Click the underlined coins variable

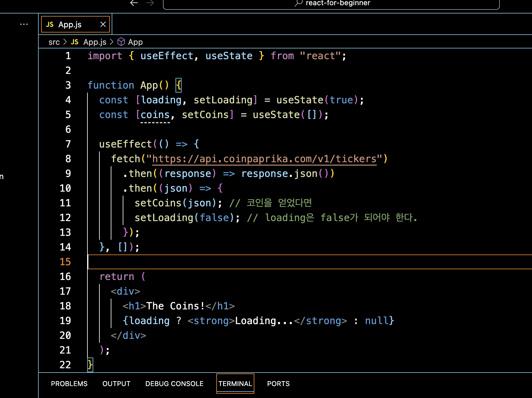tap(155, 115)
